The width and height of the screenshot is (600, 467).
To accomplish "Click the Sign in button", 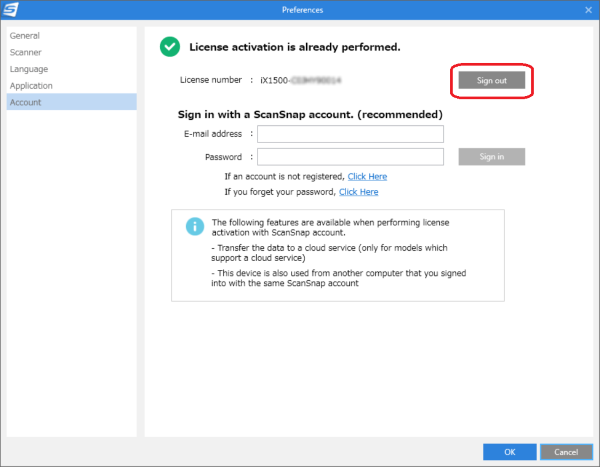I will [x=492, y=157].
